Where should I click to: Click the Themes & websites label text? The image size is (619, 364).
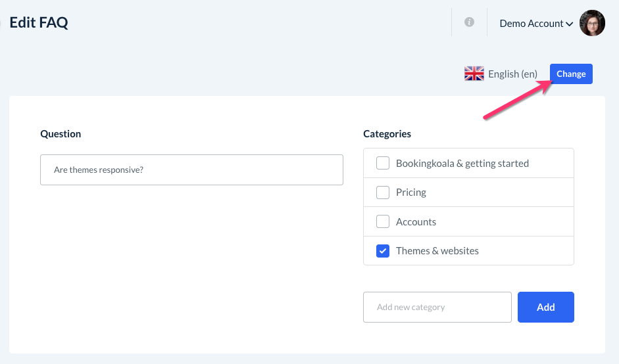click(437, 250)
